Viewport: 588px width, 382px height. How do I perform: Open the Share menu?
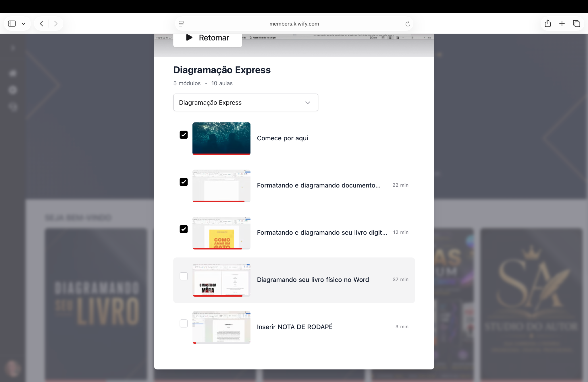pos(547,23)
